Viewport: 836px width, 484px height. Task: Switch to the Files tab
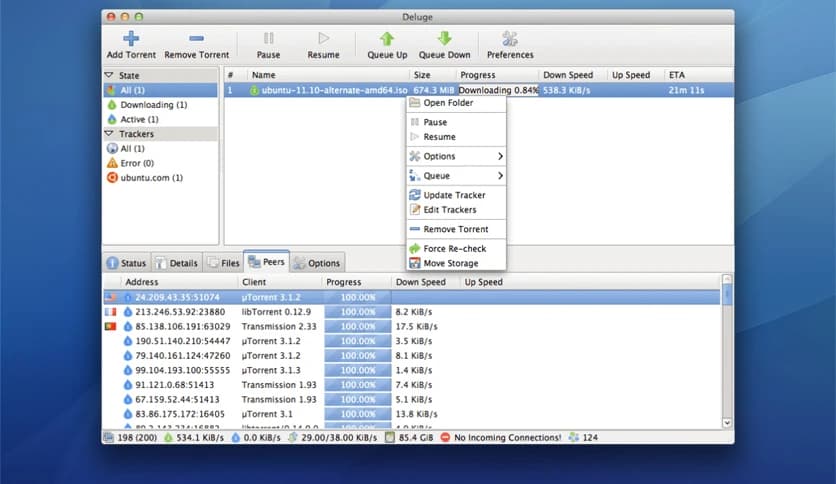coord(223,263)
